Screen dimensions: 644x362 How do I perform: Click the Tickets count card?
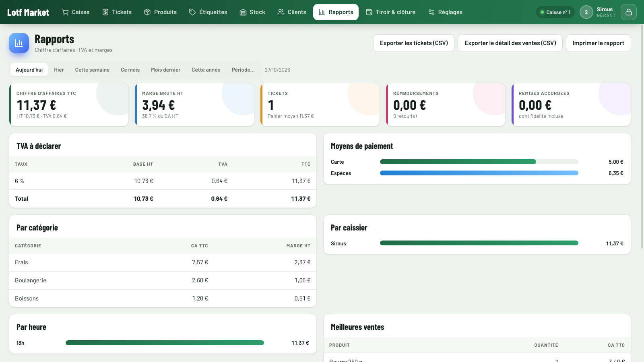[320, 105]
